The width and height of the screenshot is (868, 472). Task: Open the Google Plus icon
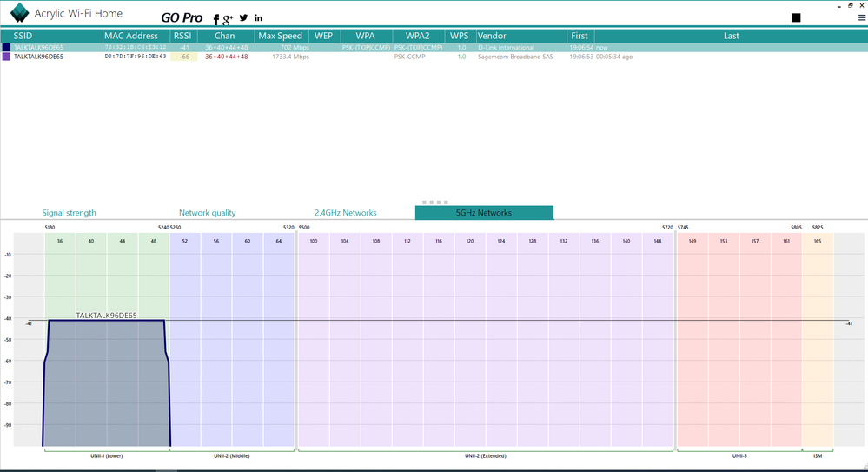pyautogui.click(x=228, y=20)
